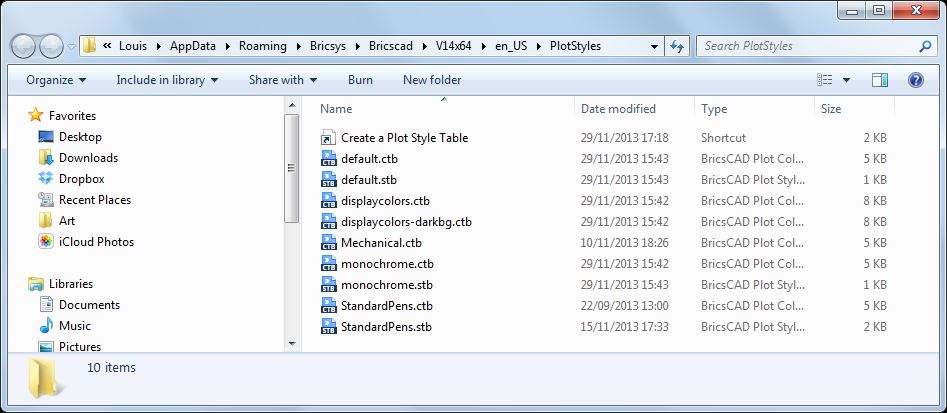Click the Burn toolbar button
Image resolution: width=947 pixels, height=413 pixels.
pos(360,80)
